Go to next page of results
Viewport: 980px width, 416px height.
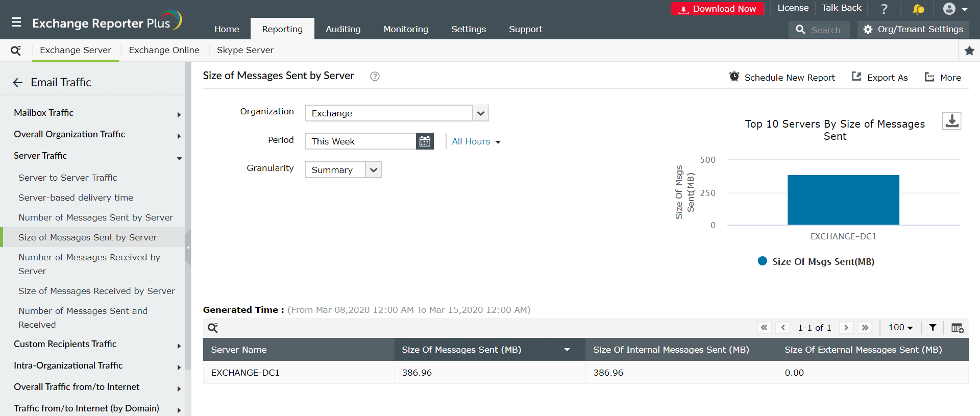tap(846, 328)
